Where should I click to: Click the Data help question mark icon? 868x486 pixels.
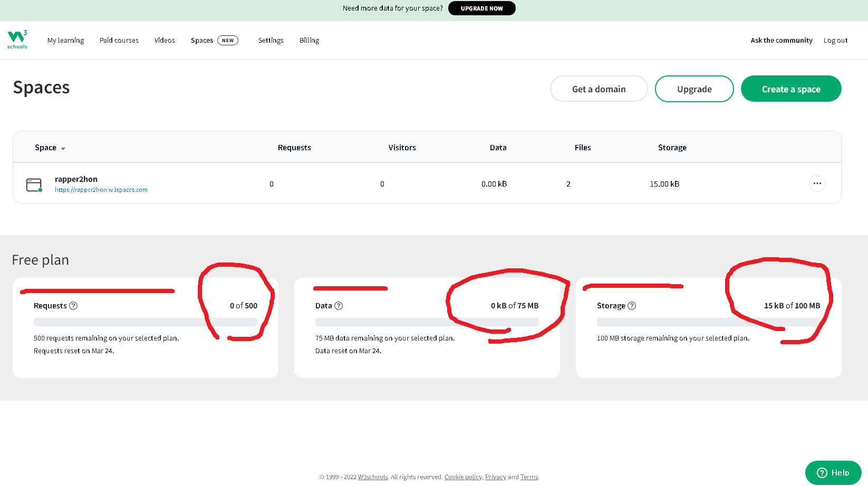339,306
